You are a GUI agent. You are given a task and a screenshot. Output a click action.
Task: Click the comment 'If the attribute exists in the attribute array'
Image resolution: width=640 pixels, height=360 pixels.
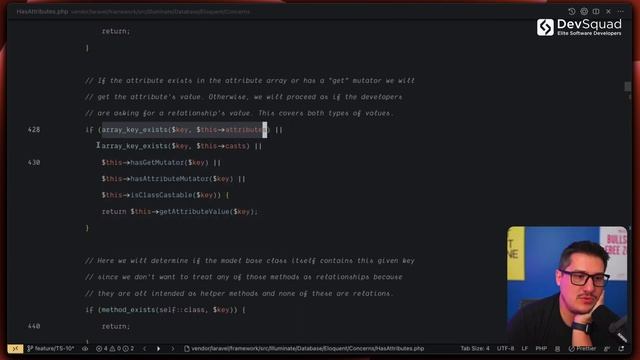(250, 80)
